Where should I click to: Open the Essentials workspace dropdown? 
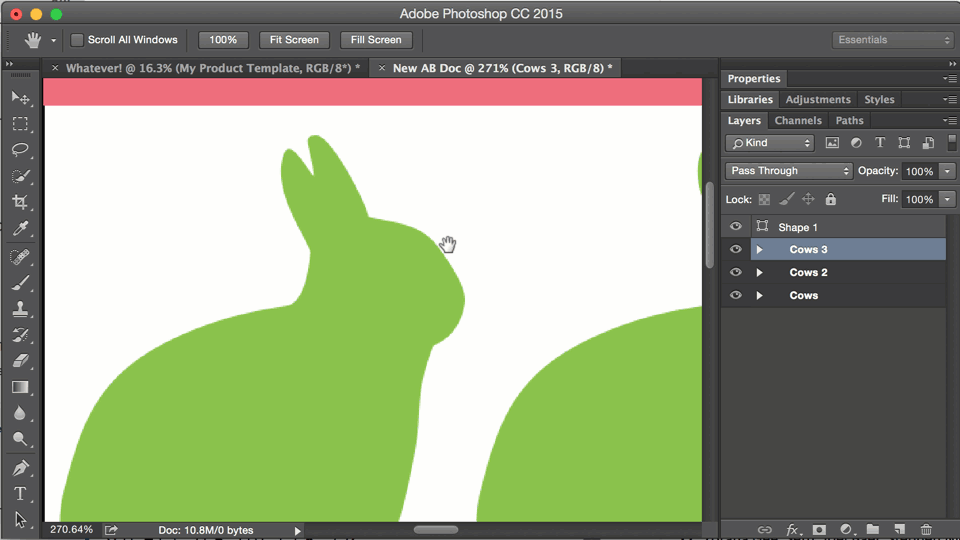tap(893, 40)
